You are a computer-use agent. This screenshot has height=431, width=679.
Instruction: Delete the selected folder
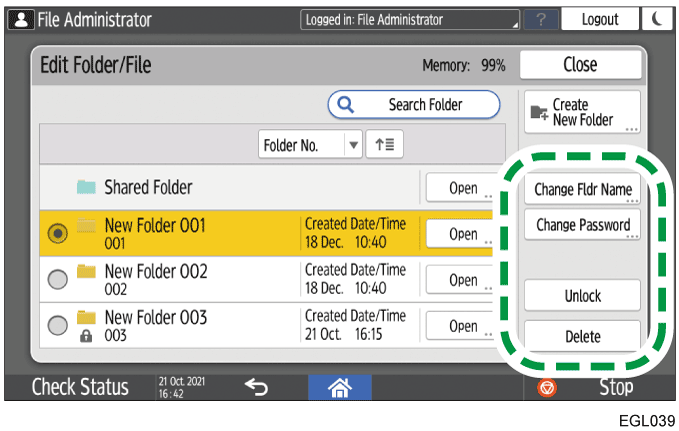pyautogui.click(x=582, y=337)
